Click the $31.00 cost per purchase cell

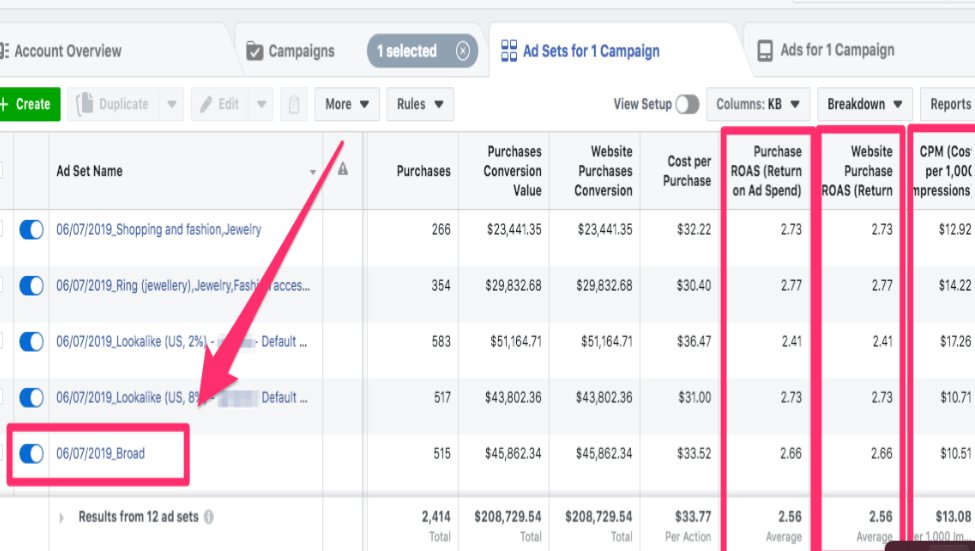pos(695,397)
